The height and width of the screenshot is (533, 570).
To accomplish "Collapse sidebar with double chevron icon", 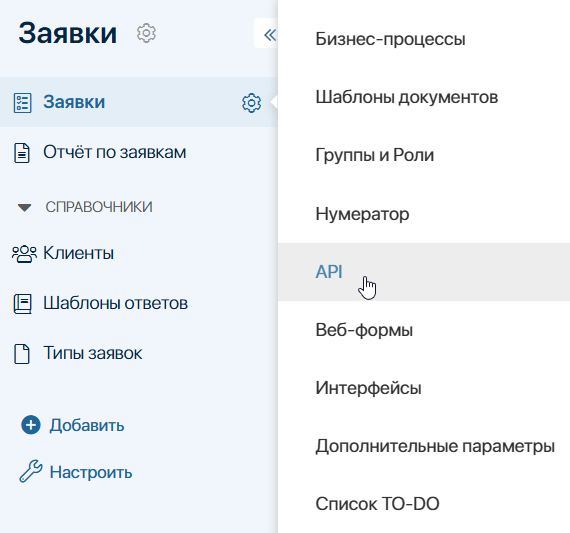I will [x=270, y=35].
